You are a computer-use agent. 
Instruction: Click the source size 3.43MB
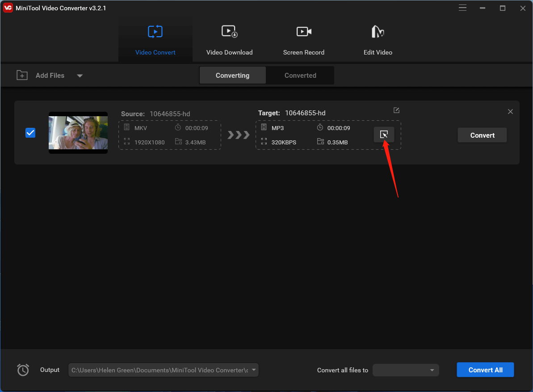(195, 143)
